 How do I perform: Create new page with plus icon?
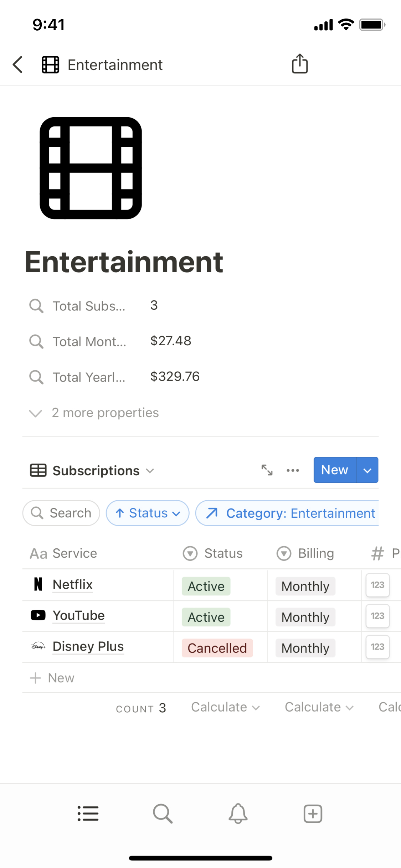click(x=313, y=813)
